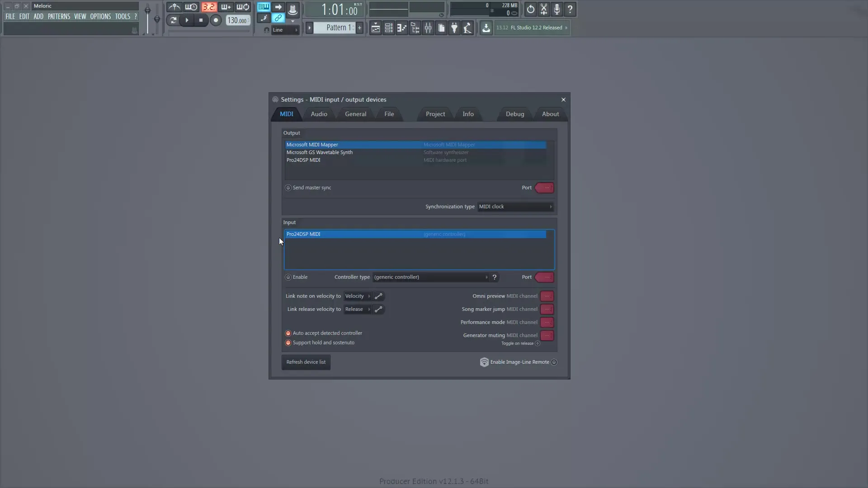
Task: Click the arrow left of Pattern 1
Action: click(x=310, y=28)
